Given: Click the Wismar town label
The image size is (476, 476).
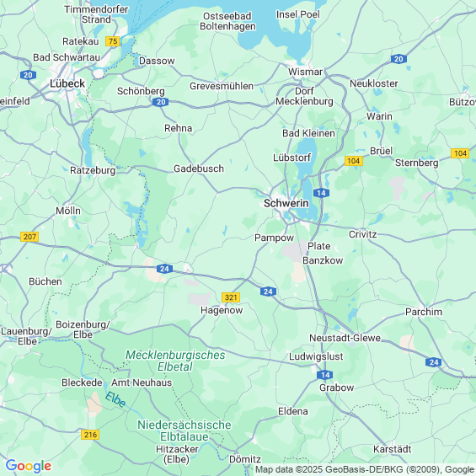Looking at the screenshot, I should [305, 72].
